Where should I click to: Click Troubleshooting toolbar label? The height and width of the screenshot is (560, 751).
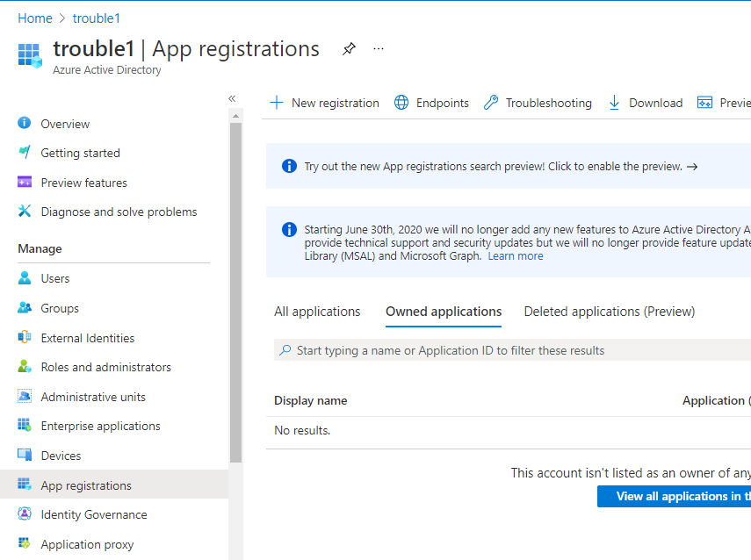[x=549, y=103]
